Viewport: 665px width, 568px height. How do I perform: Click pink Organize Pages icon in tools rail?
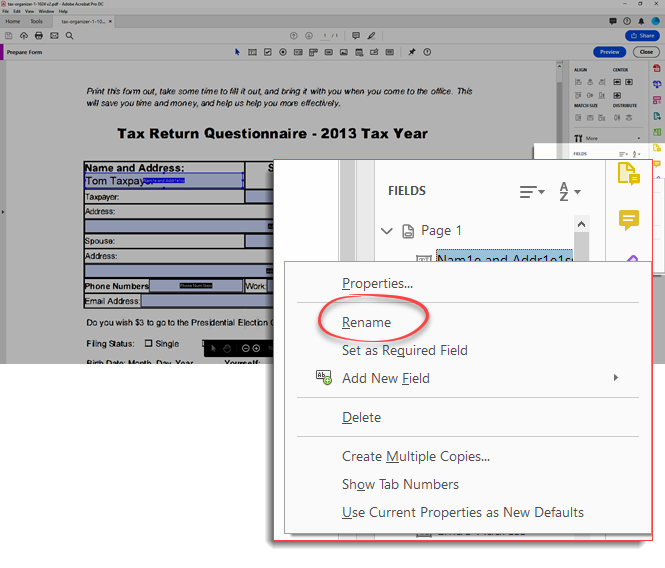click(657, 100)
